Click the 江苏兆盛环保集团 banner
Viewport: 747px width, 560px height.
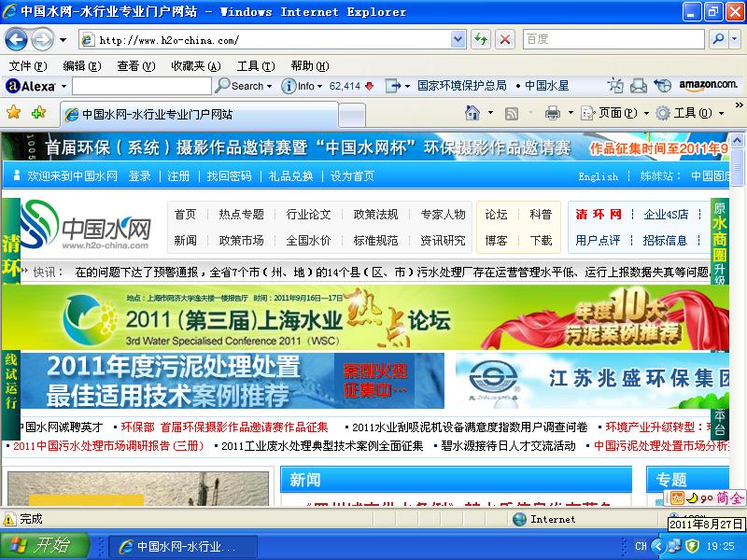point(592,381)
